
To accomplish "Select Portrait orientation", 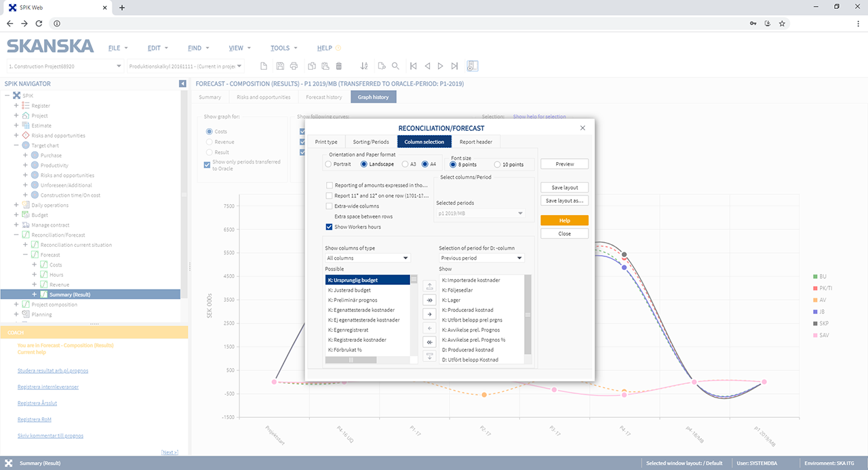I will click(329, 164).
